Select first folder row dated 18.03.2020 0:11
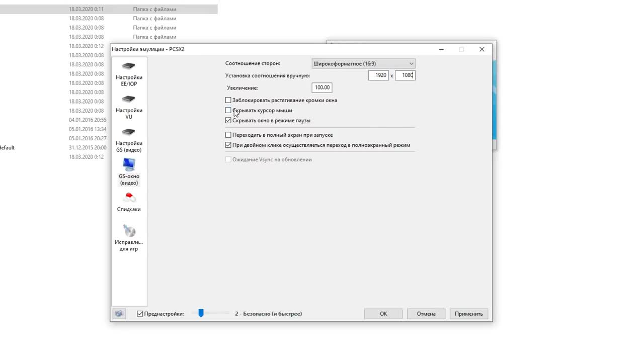The width and height of the screenshot is (644, 362). pyautogui.click(x=109, y=9)
